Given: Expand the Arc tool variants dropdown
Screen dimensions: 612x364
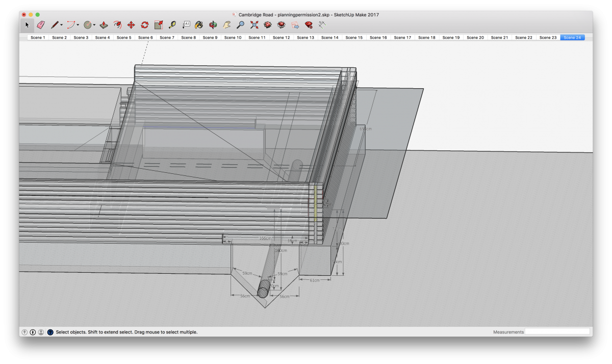Looking at the screenshot, I should (78, 24).
